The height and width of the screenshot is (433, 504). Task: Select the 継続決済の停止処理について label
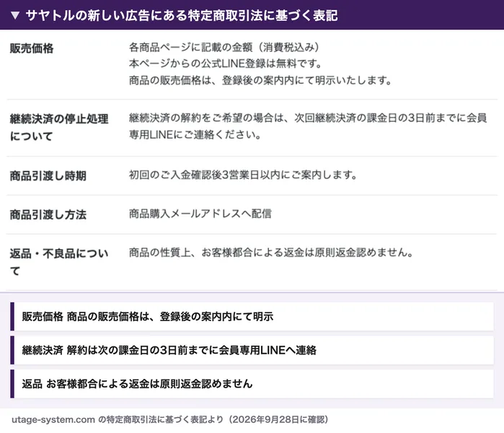pos(59,128)
